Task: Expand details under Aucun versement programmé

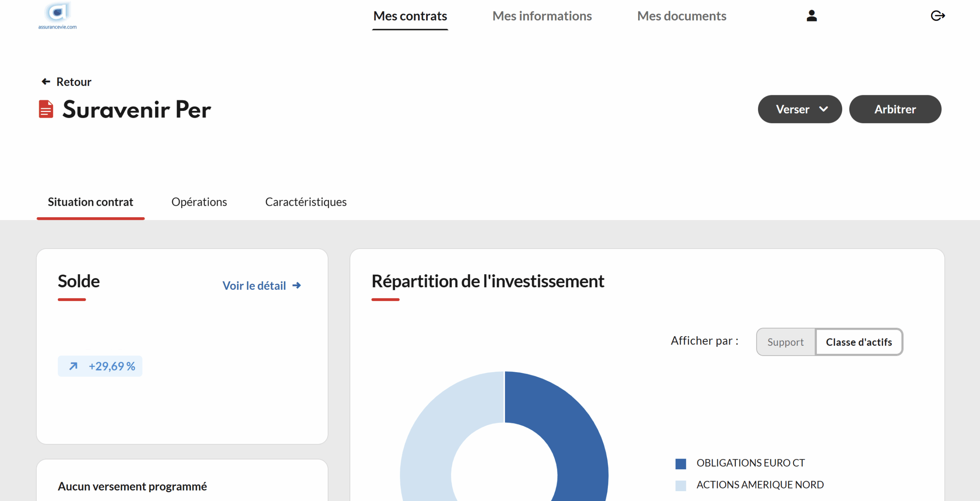Action: coord(132,486)
